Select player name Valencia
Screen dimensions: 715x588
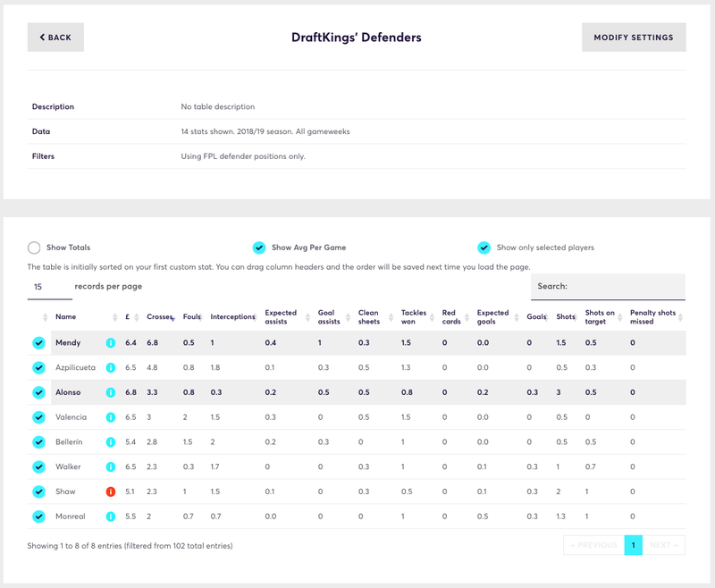pos(71,417)
